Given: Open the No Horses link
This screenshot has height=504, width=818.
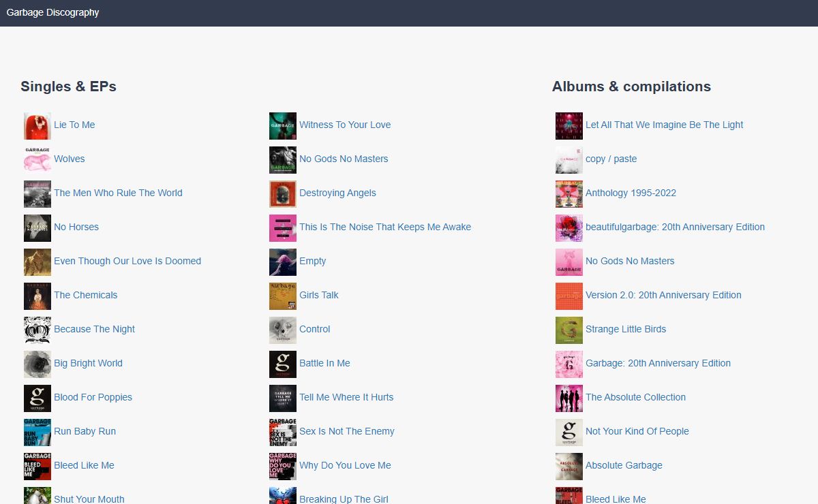Looking at the screenshot, I should tap(76, 227).
